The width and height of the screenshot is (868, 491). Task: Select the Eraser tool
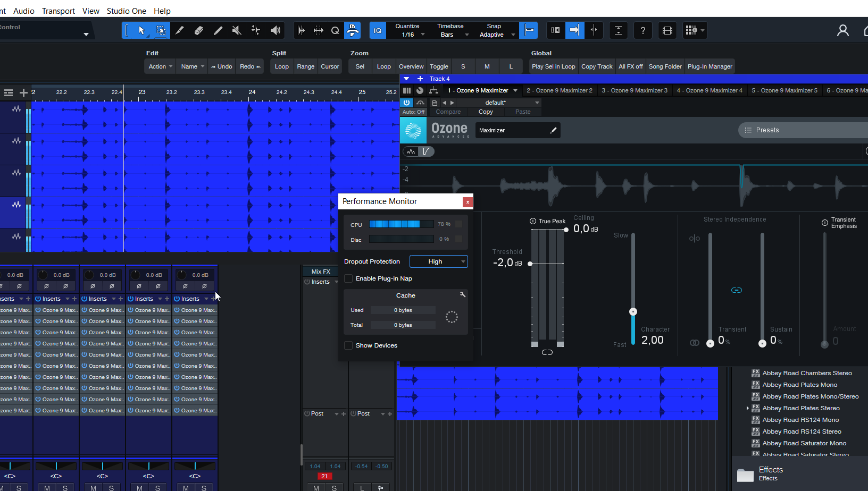pos(199,30)
